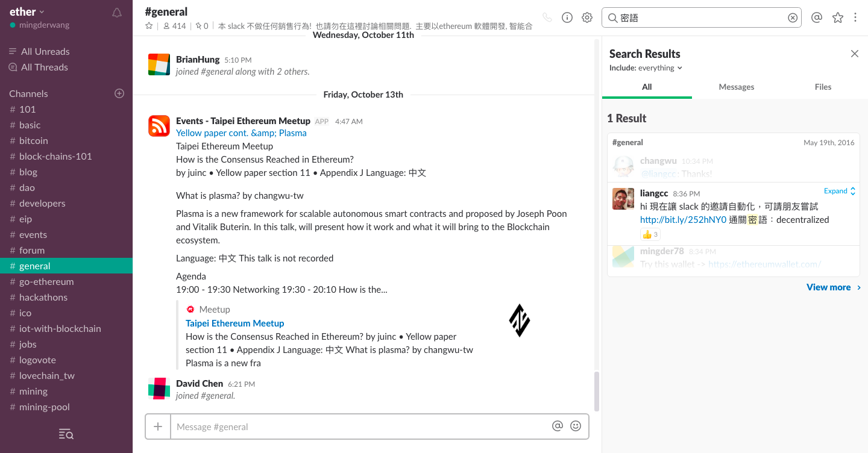Switch to the Messages results tab
868x453 pixels.
point(737,87)
